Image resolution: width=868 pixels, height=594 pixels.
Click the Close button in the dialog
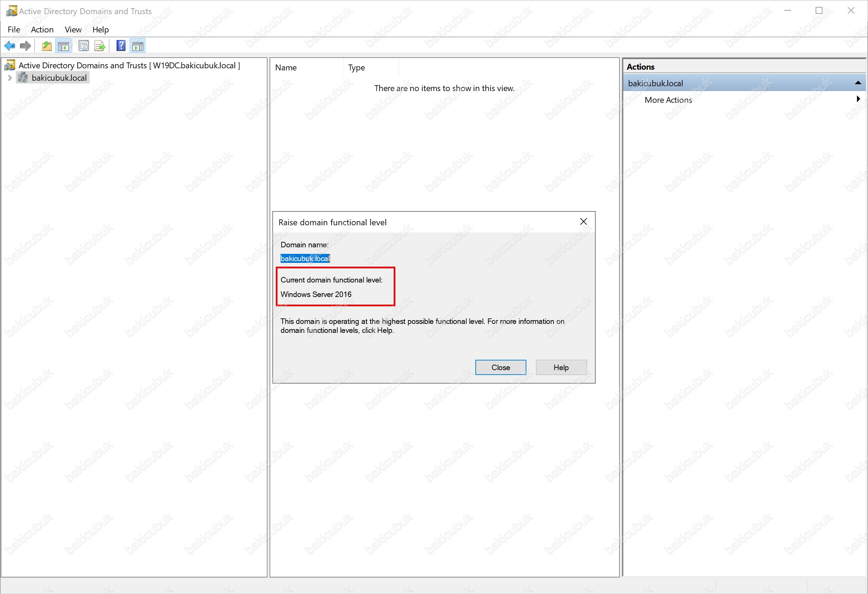[501, 367]
